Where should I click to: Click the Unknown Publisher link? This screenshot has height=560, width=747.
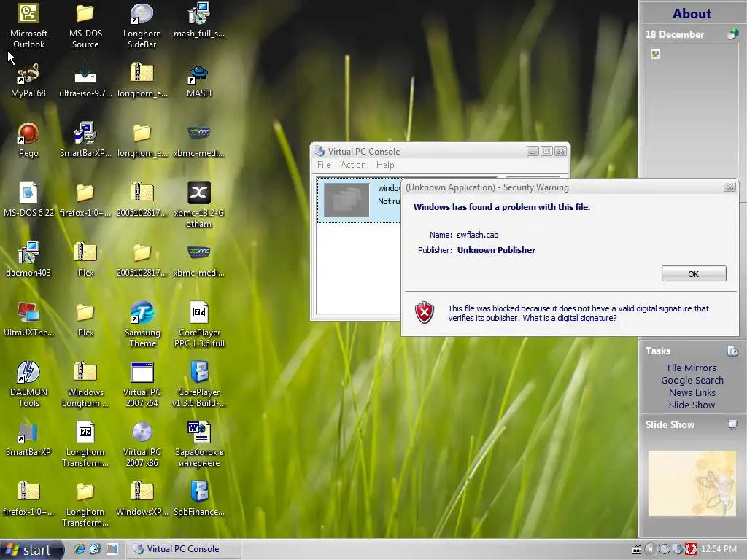tap(496, 250)
